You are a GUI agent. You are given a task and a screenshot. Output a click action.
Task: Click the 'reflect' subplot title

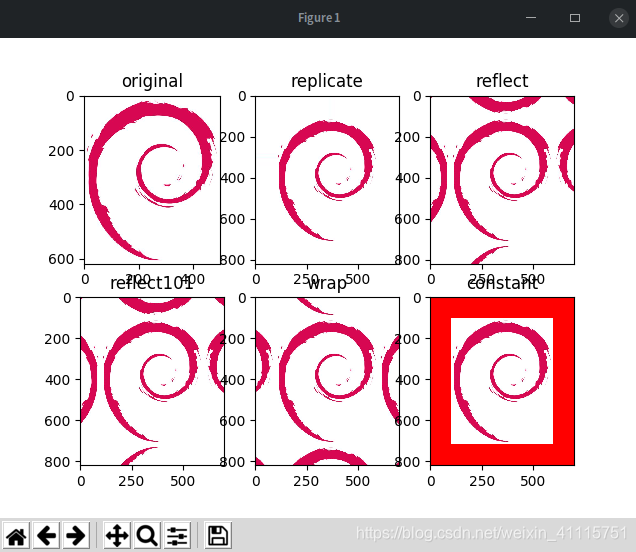click(502, 81)
